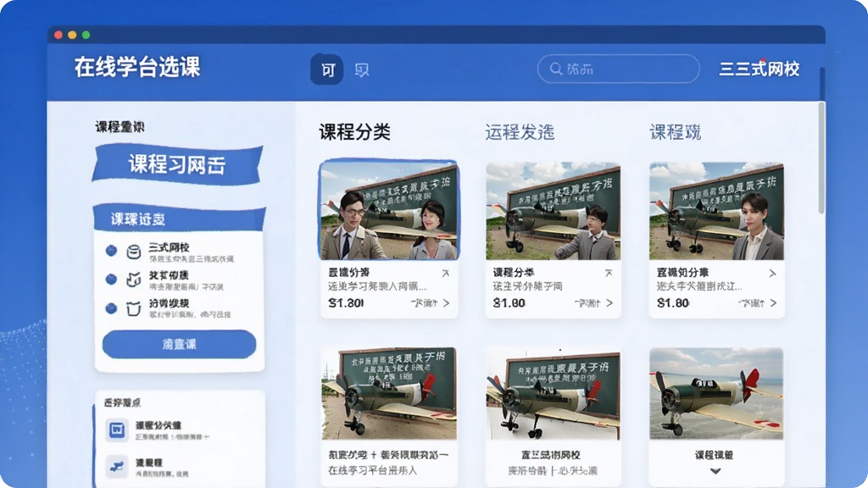This screenshot has width=868, height=488.
Task: Open the airplane-over-sea thumbnail in the second row
Action: point(716,393)
